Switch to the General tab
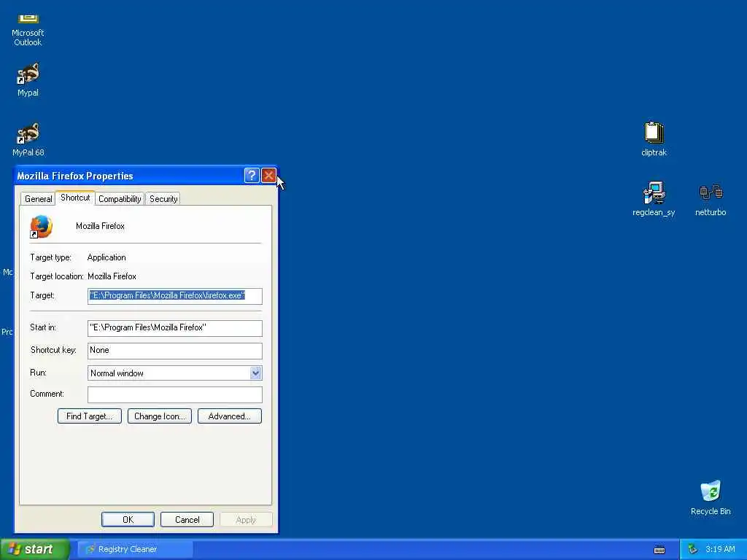 pyautogui.click(x=38, y=198)
